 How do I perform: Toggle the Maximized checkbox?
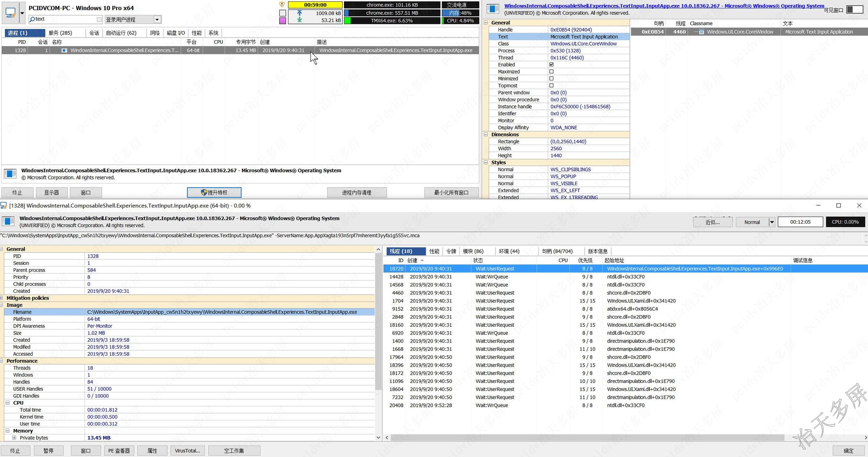(x=551, y=72)
